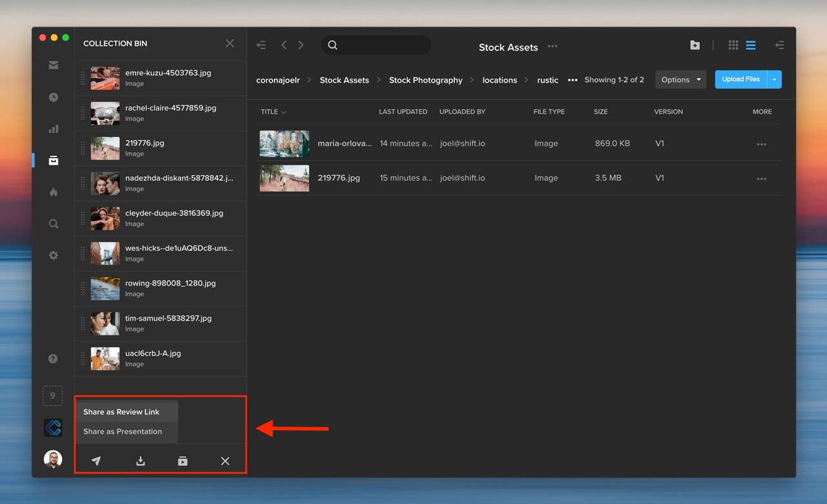Switch assets to grid view
This screenshot has height=504, width=827.
[x=733, y=45]
